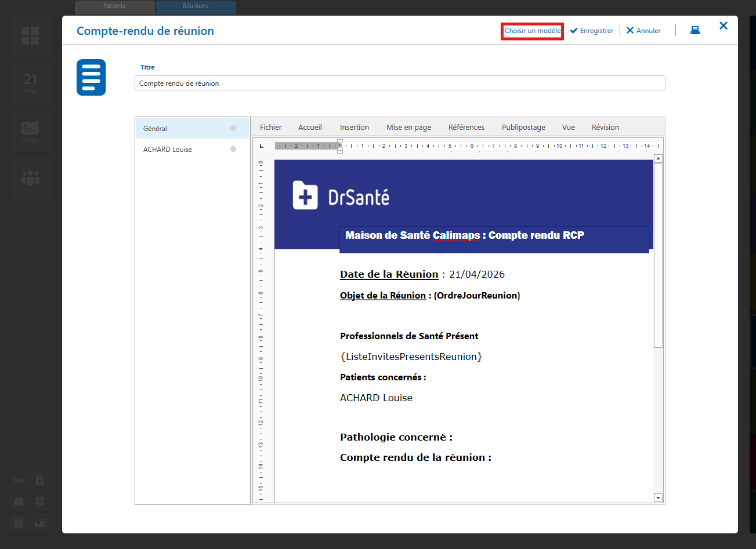This screenshot has height=549, width=756.
Task: Click the dimmed dashboard grid icon
Action: (30, 36)
